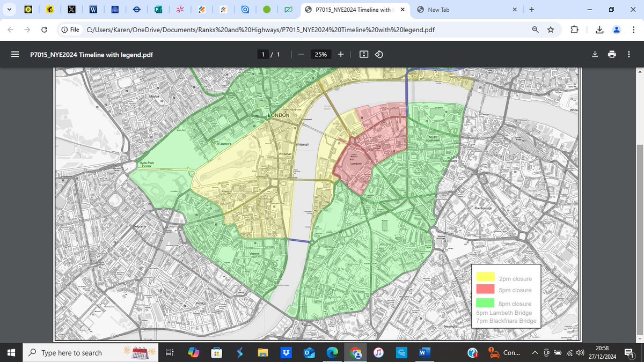
Task: Open Chrome extensions menu
Action: pos(575,30)
